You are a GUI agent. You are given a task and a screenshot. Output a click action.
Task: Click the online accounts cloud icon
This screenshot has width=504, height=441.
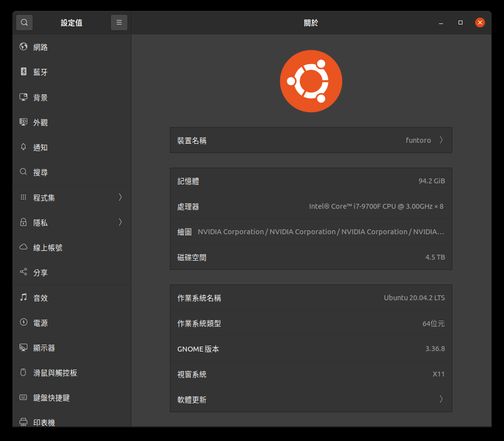tap(23, 247)
